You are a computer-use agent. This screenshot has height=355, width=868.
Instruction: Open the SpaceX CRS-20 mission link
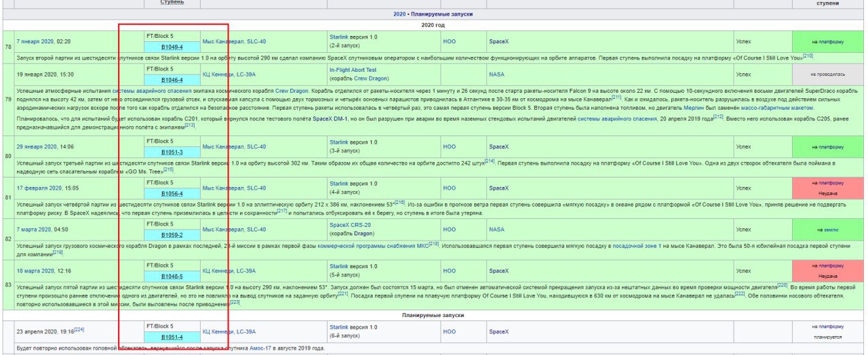point(350,224)
